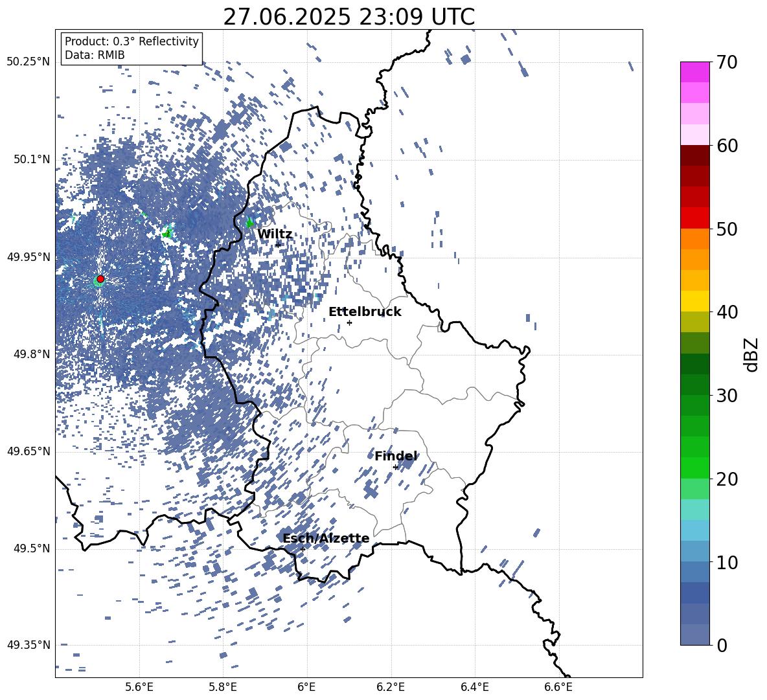767x700 pixels.
Task: Click the 50.1°N latitude label
Action: [x=32, y=159]
